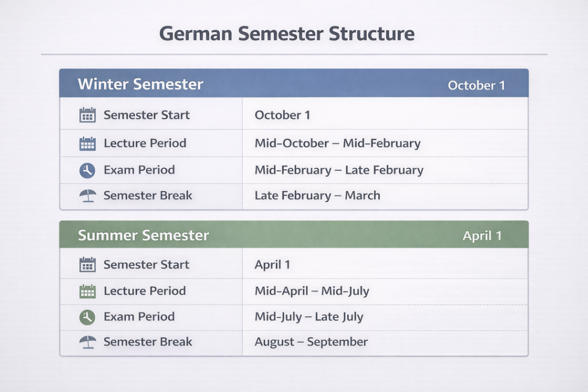The image size is (588, 392).
Task: Click the April 1 date in green header
Action: point(482,236)
